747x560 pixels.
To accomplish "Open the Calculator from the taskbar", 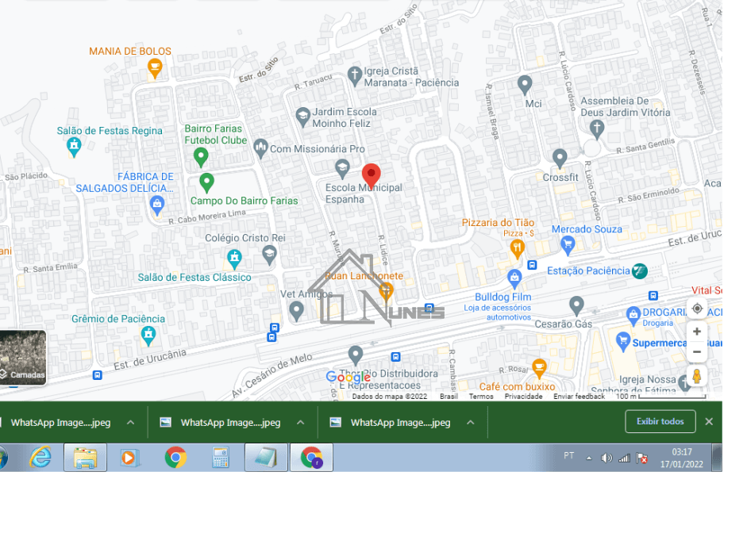I will coord(220,458).
